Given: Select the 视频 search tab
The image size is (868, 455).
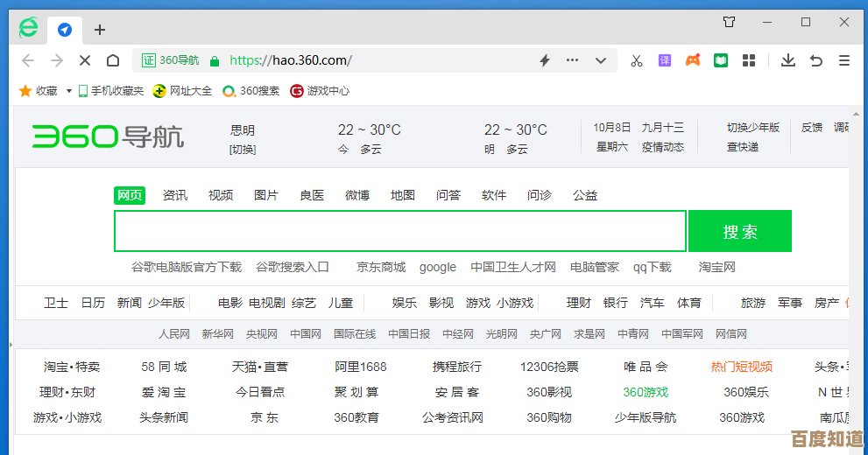Looking at the screenshot, I should (x=221, y=195).
